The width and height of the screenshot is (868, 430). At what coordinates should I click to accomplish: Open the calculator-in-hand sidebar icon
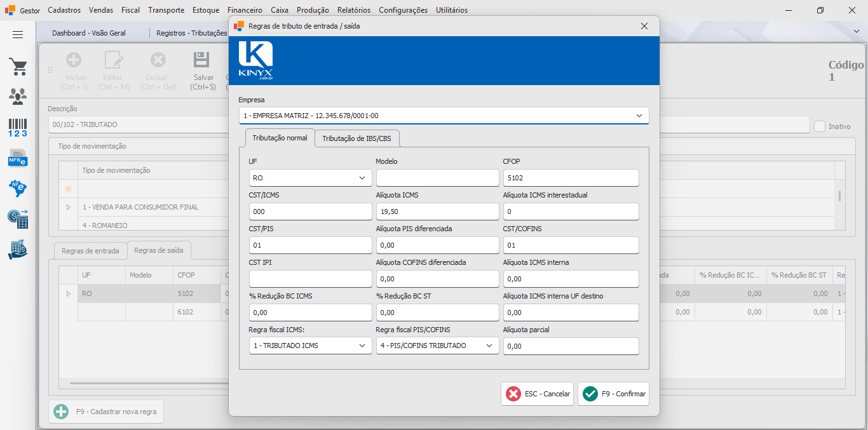click(18, 250)
